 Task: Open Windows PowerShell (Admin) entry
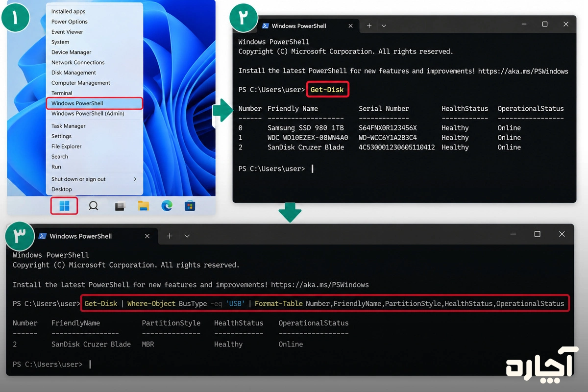pos(88,114)
